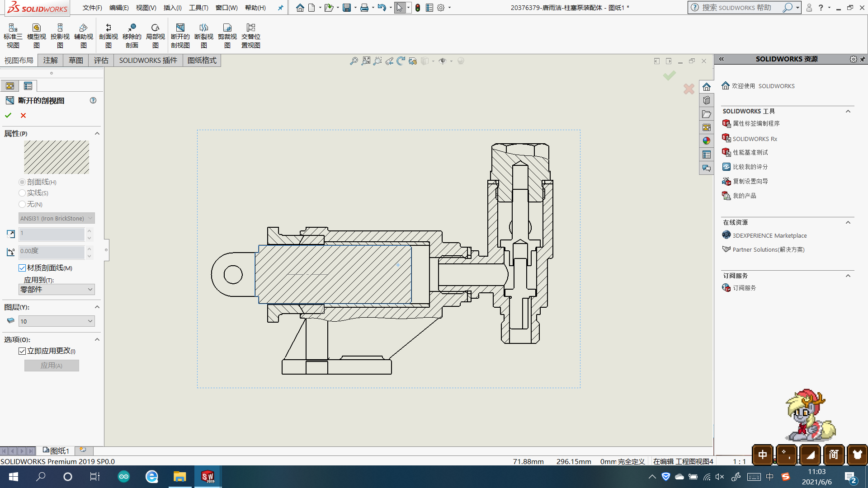Select the 投影视图 tool
868x488 pixels.
pos(60,36)
